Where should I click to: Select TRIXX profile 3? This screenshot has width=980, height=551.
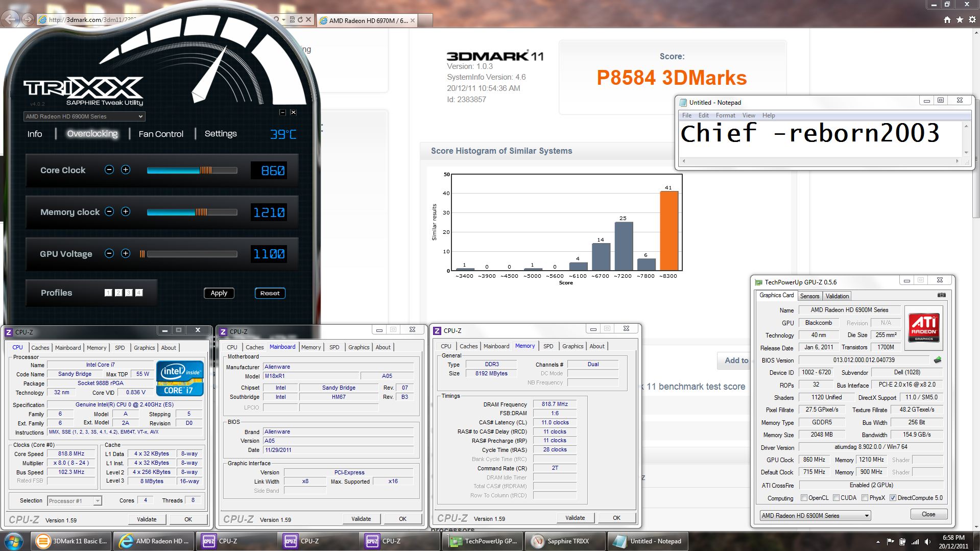coord(129,293)
